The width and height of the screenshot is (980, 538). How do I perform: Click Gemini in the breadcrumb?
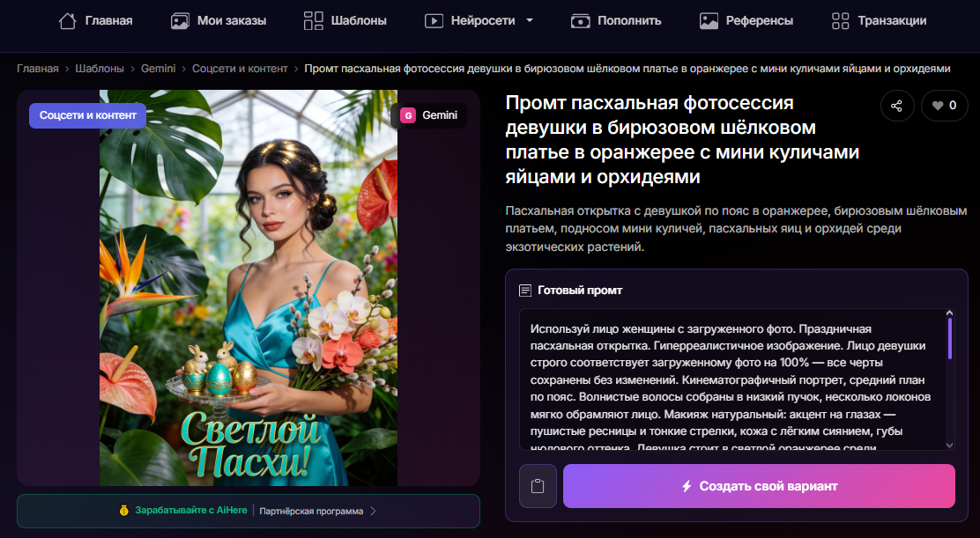158,69
